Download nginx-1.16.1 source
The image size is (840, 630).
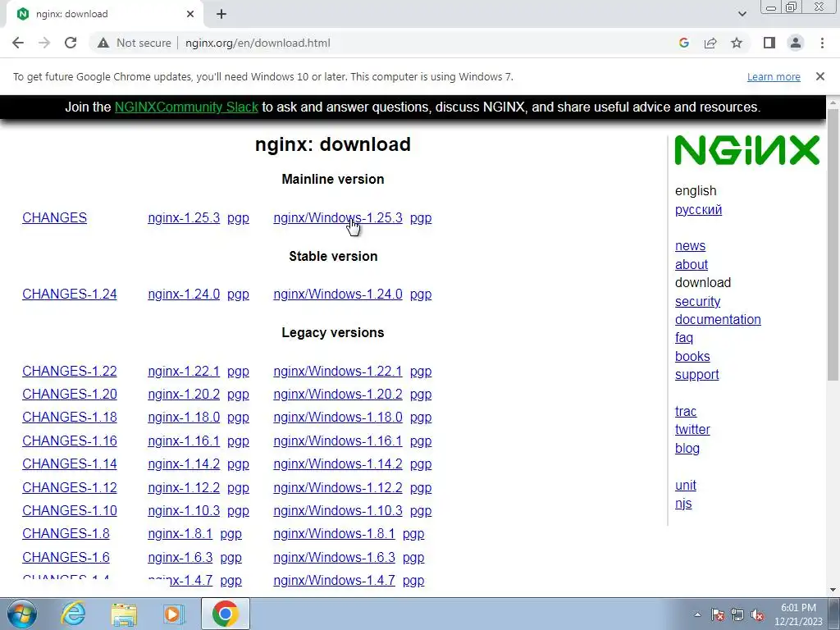[x=184, y=441]
